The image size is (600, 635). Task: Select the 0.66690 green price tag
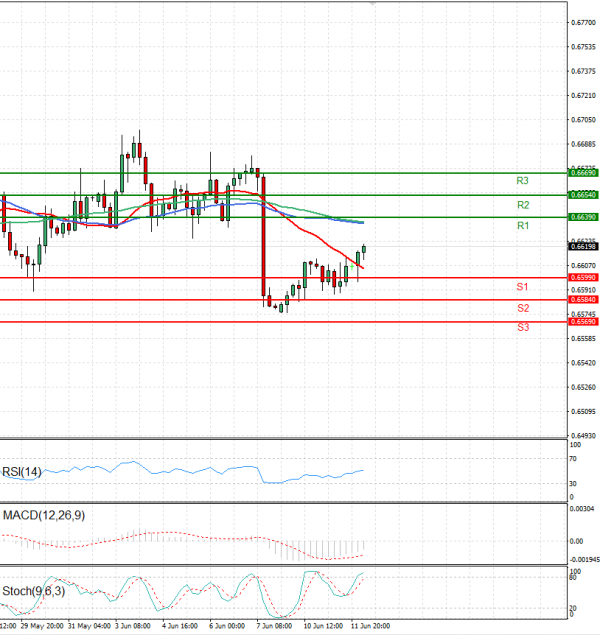pyautogui.click(x=583, y=173)
